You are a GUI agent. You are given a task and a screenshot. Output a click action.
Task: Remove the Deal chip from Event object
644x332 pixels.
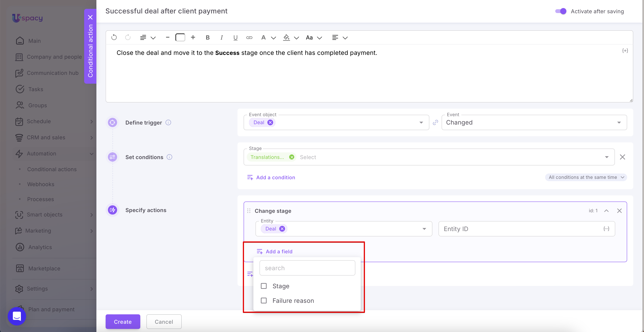(x=270, y=122)
